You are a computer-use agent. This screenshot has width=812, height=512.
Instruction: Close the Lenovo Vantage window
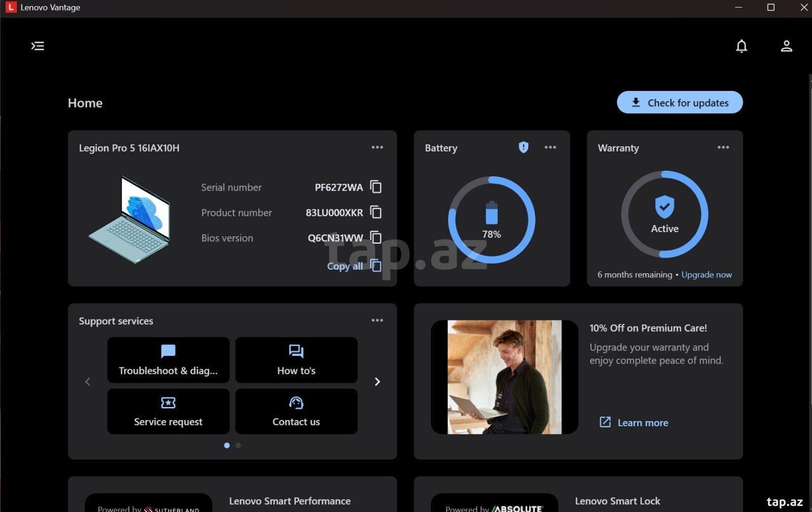pyautogui.click(x=803, y=8)
